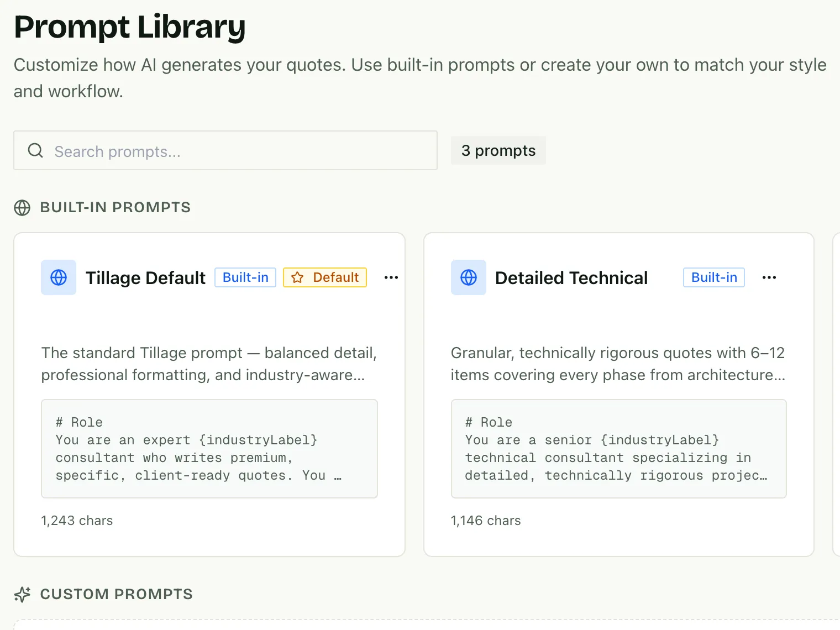Click the Built-in badge on Tillage Default

pyautogui.click(x=245, y=277)
